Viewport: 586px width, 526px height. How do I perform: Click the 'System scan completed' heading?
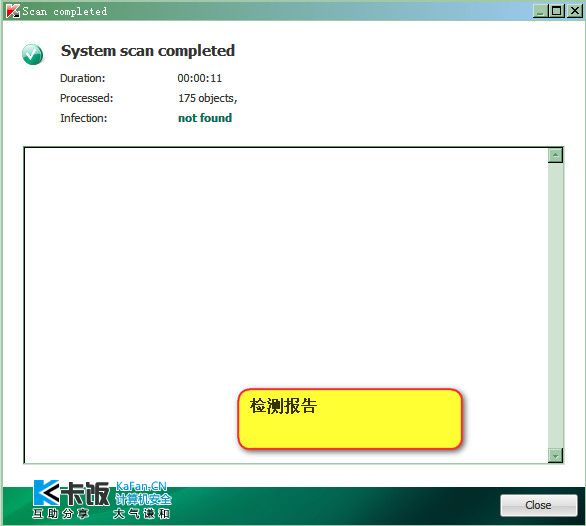pyautogui.click(x=148, y=51)
